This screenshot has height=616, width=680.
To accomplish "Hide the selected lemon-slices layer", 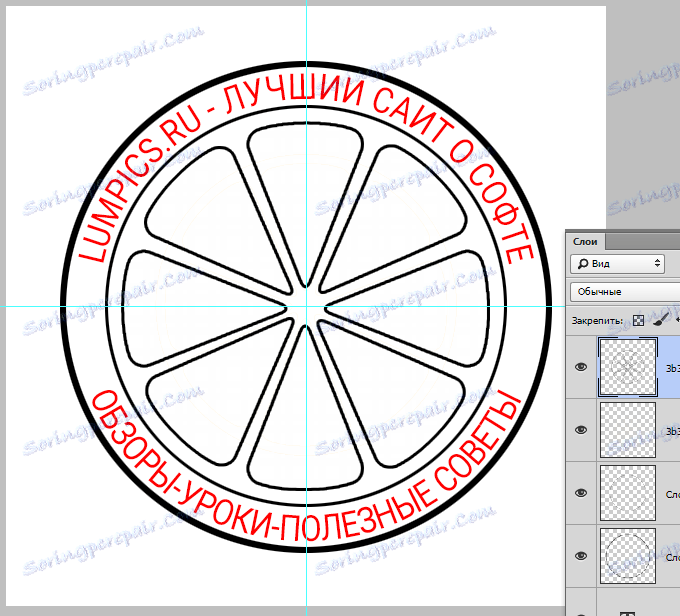I will 581,367.
